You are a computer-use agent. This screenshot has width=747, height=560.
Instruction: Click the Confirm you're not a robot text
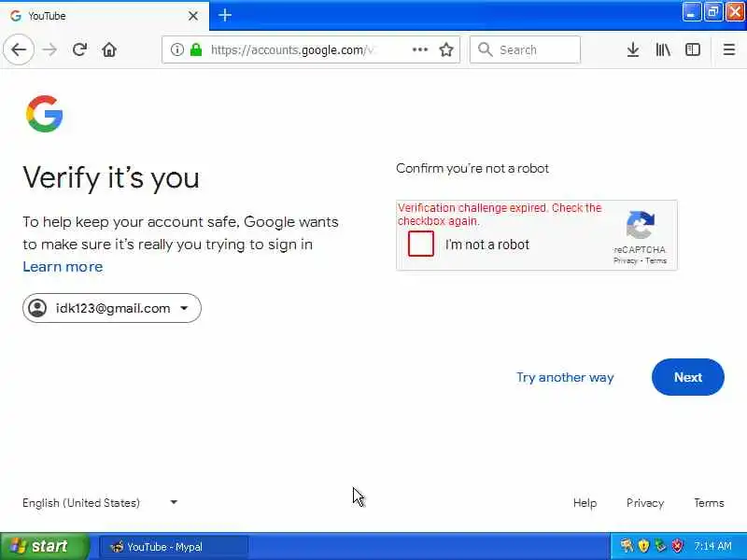(472, 169)
